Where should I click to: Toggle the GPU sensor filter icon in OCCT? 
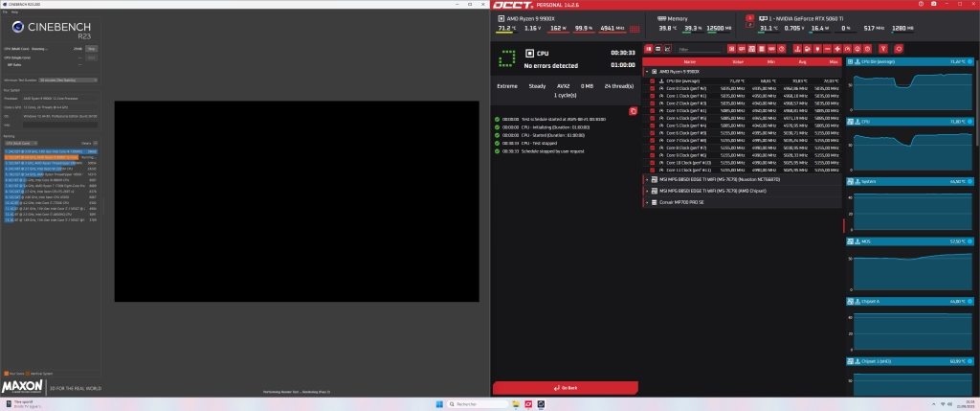click(x=742, y=49)
